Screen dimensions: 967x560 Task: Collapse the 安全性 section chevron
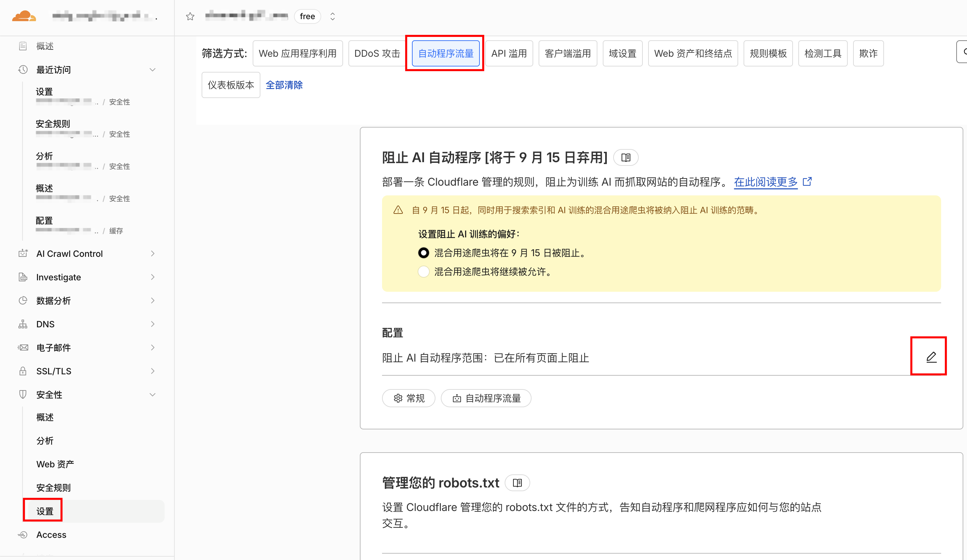tap(152, 394)
